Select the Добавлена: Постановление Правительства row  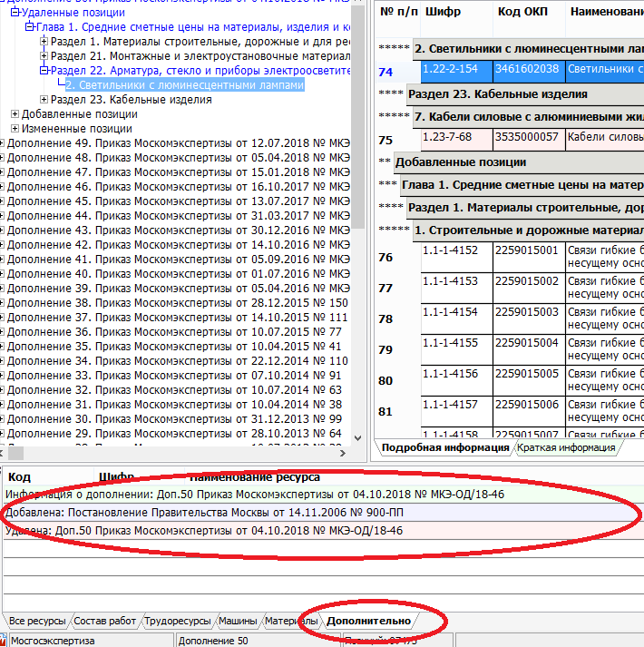coord(324,513)
